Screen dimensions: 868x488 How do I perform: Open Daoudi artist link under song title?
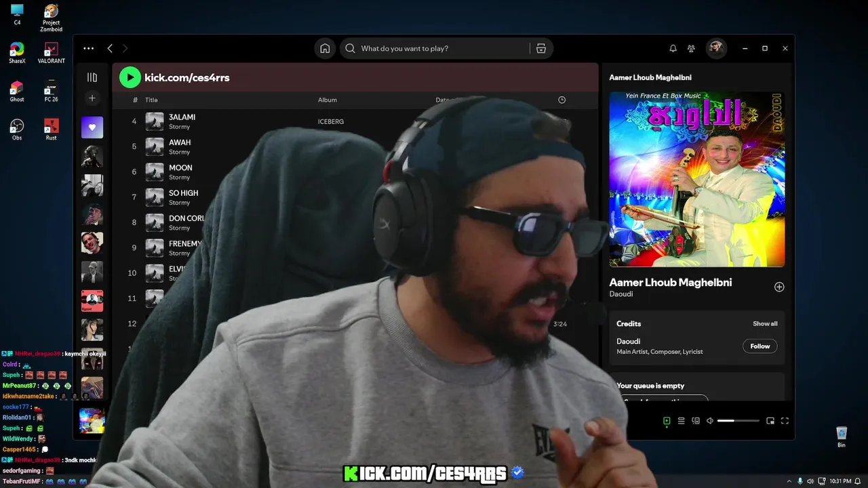tap(621, 294)
